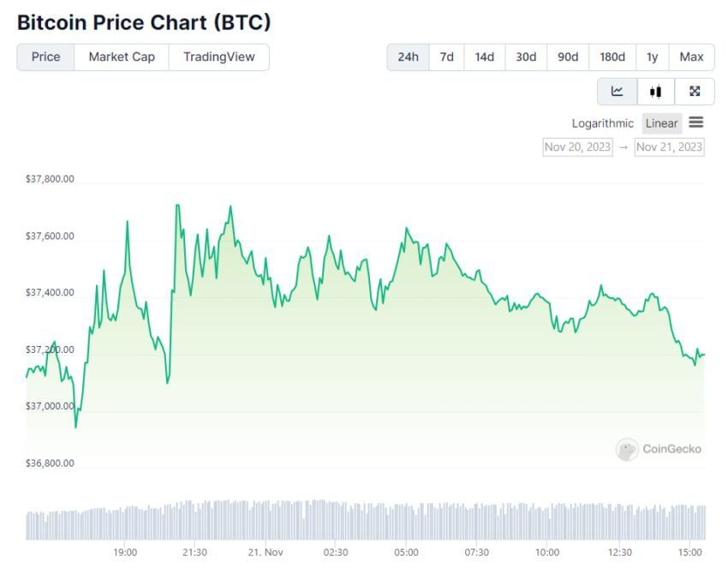Image resolution: width=728 pixels, height=574 pixels.
Task: Open the chart hamburger menu
Action: [x=696, y=123]
